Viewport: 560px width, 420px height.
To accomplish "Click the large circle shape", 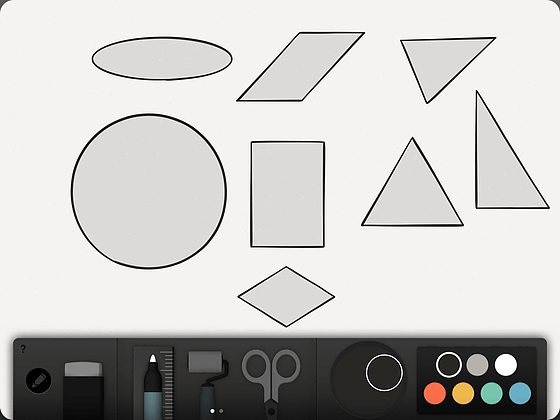I will (149, 191).
